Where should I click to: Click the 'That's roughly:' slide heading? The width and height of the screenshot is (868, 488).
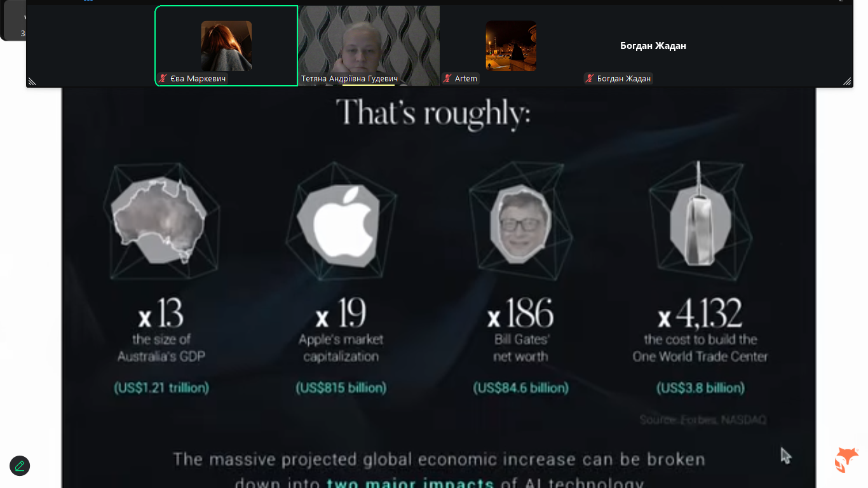[x=433, y=113]
